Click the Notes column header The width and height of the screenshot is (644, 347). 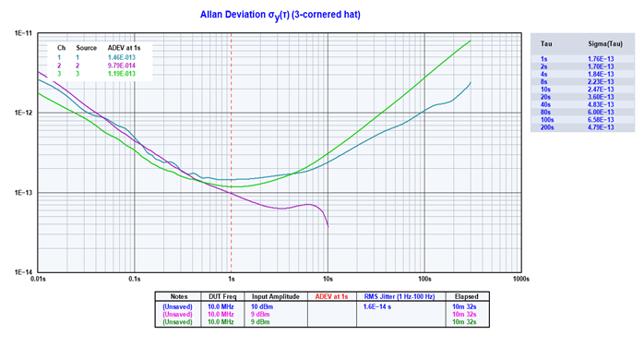tap(179, 296)
